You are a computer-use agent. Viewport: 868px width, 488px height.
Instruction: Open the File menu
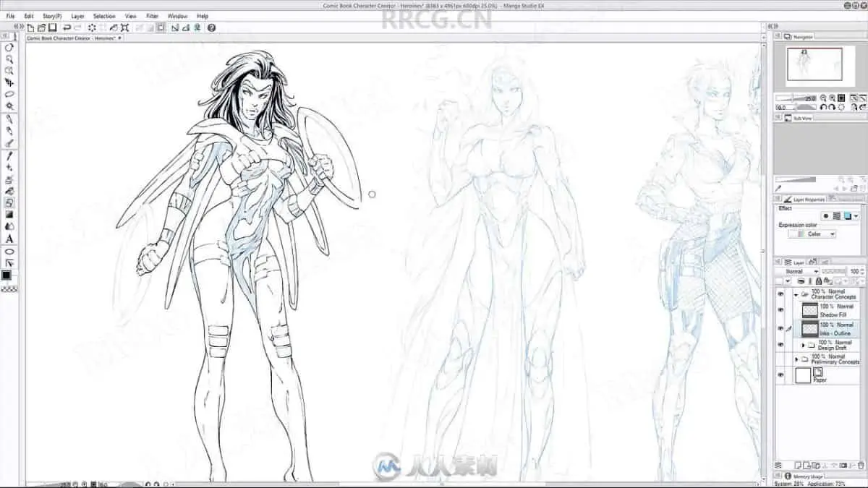(x=10, y=15)
